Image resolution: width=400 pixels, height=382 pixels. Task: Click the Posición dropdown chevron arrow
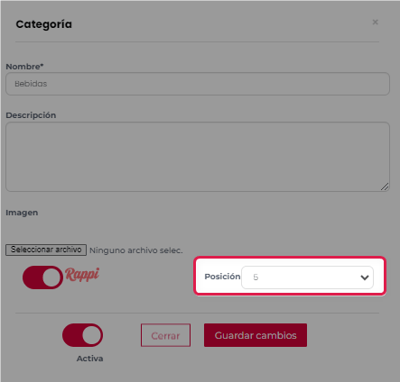(364, 277)
